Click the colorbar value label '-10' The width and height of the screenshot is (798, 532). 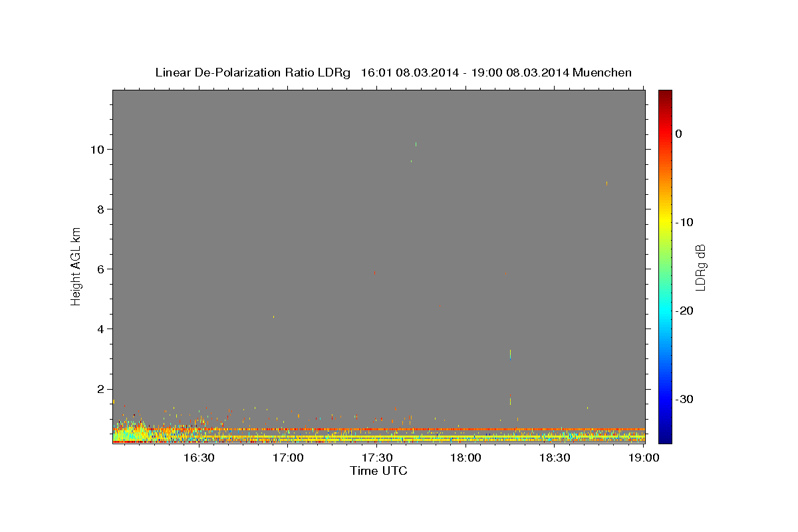point(685,222)
